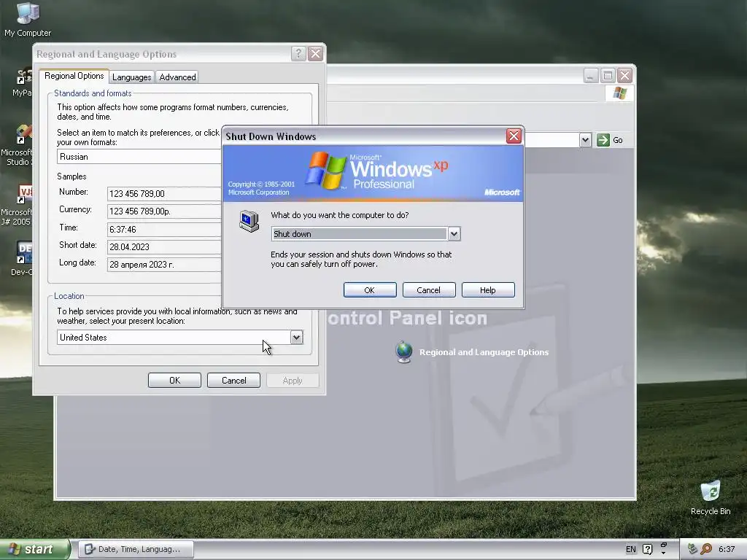The height and width of the screenshot is (560, 747).
Task: Click the EN language indicator in taskbar
Action: coord(631,549)
